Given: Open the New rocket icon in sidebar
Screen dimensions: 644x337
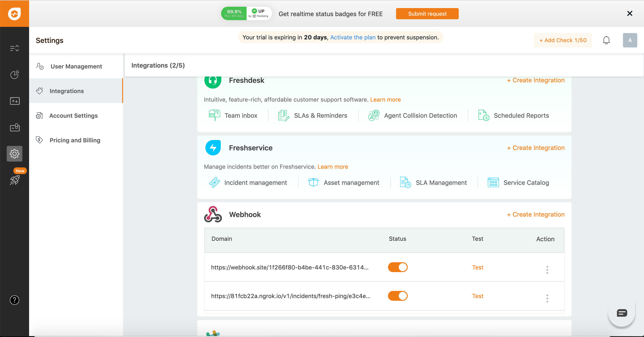Looking at the screenshot, I should (x=15, y=180).
